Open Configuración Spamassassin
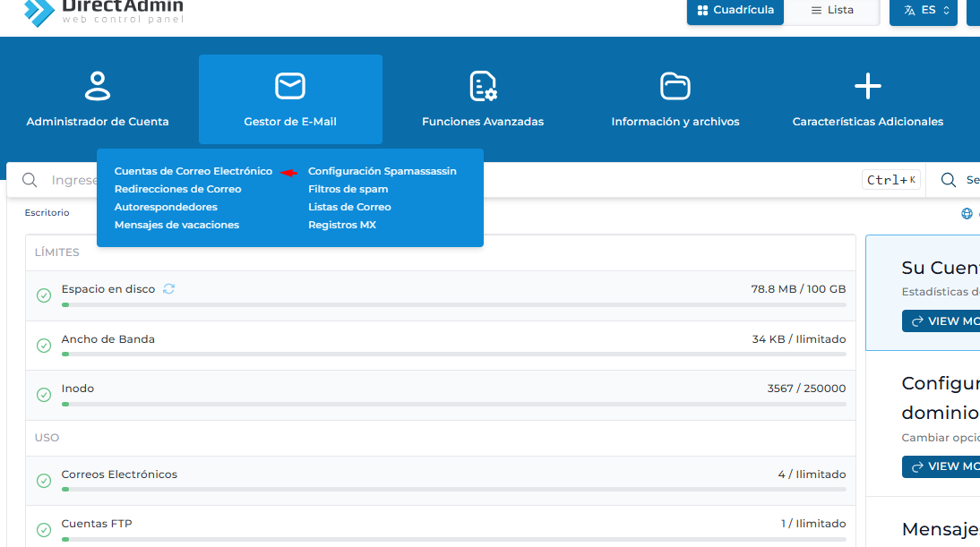This screenshot has width=980, height=547. (383, 171)
